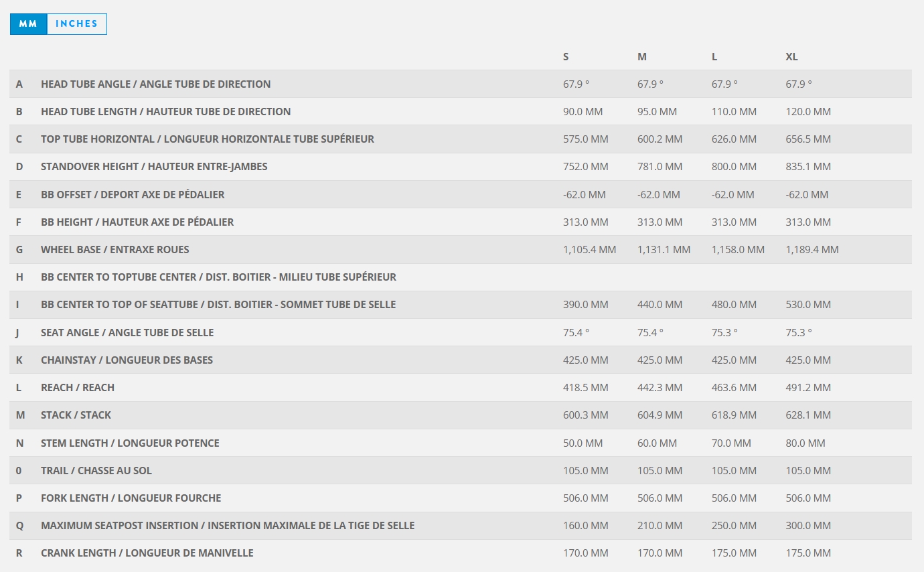The width and height of the screenshot is (924, 572).
Task: Select BB Center to Toptube Center row
Action: tap(218, 277)
